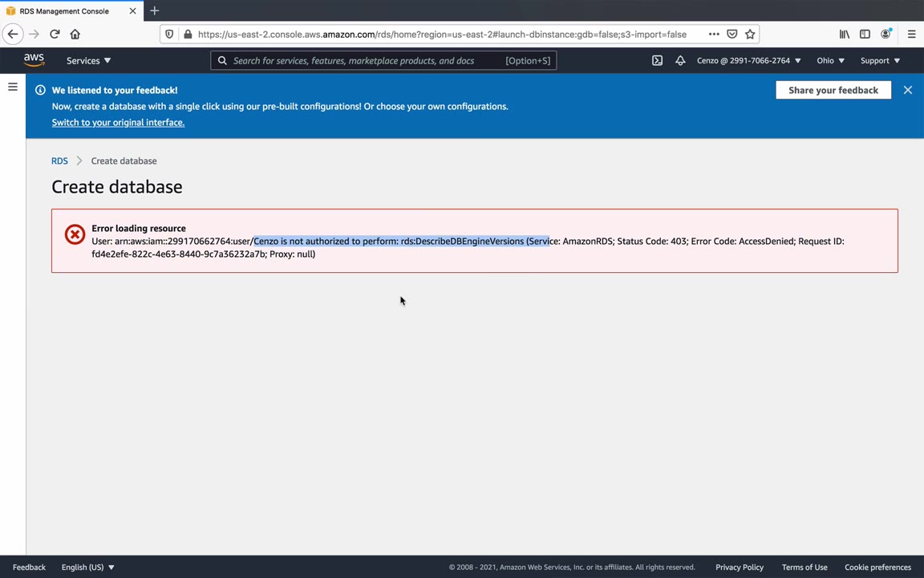Go to Firefox home page icon
This screenshot has width=924, height=578.
coord(75,35)
